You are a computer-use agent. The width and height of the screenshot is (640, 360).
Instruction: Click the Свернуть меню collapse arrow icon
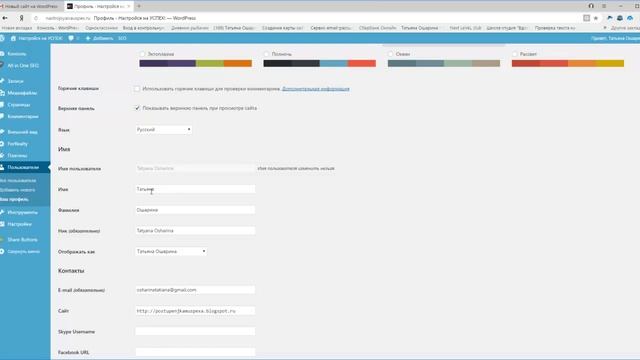[2, 251]
